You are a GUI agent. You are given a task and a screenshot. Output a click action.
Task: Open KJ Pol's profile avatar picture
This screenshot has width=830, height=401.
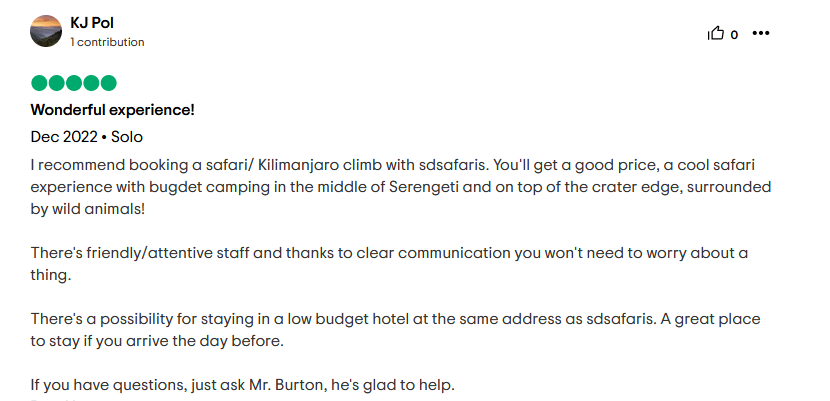pyautogui.click(x=46, y=31)
